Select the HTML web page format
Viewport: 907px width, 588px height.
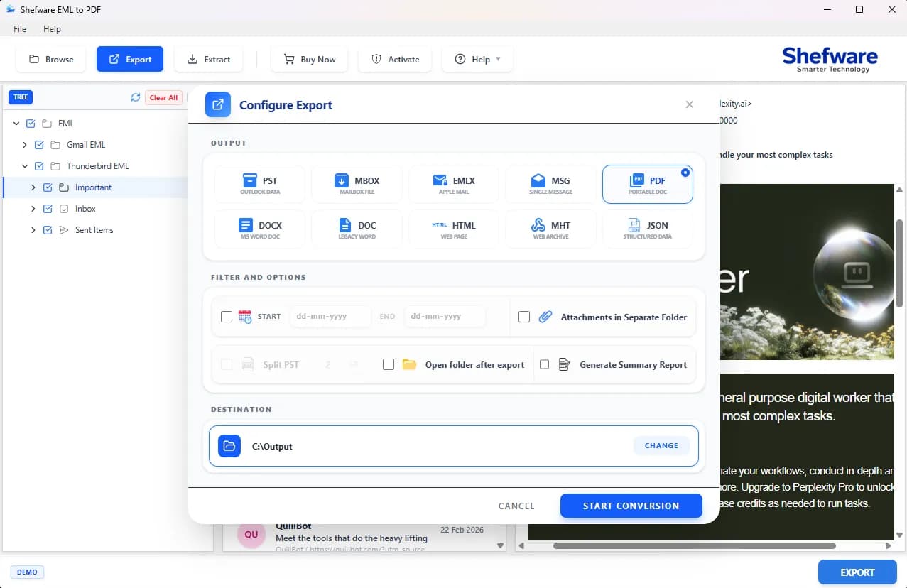click(x=454, y=229)
